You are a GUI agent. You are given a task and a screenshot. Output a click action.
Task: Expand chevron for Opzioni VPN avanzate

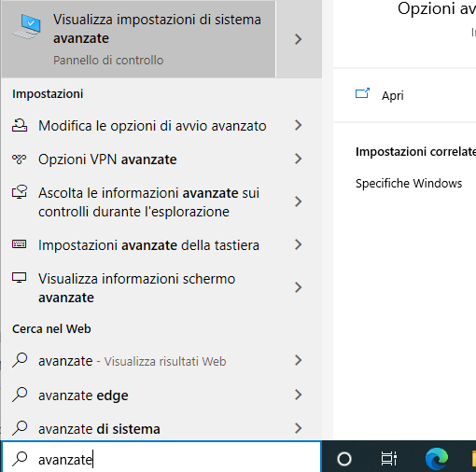299,159
